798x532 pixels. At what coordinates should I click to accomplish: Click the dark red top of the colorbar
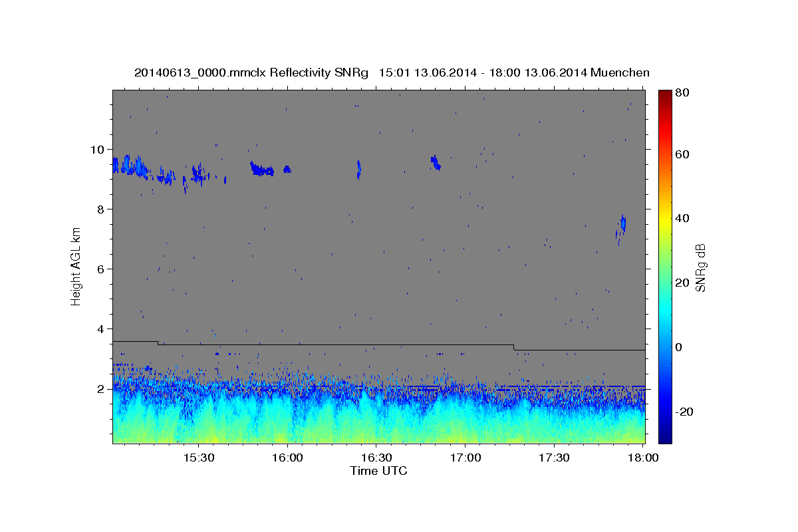(665, 94)
